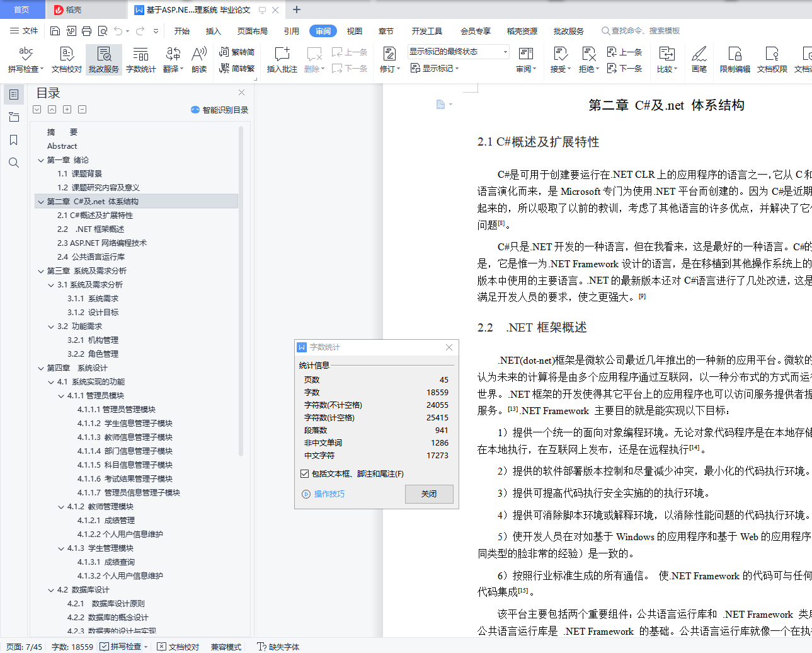This screenshot has width=812, height=653.
Task: Select the 画笔 pen tool
Action: [x=699, y=60]
